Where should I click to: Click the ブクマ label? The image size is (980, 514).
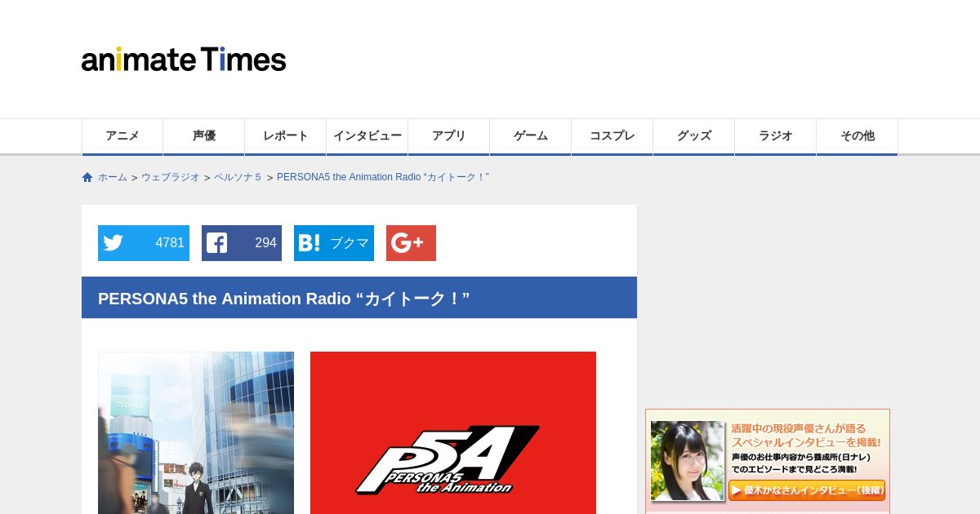pyautogui.click(x=349, y=243)
